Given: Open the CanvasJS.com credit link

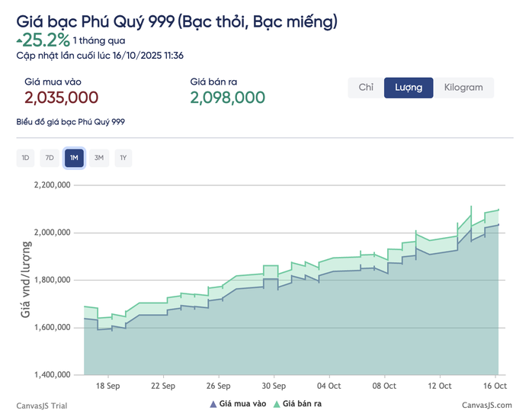Looking at the screenshot, I should (487, 406).
